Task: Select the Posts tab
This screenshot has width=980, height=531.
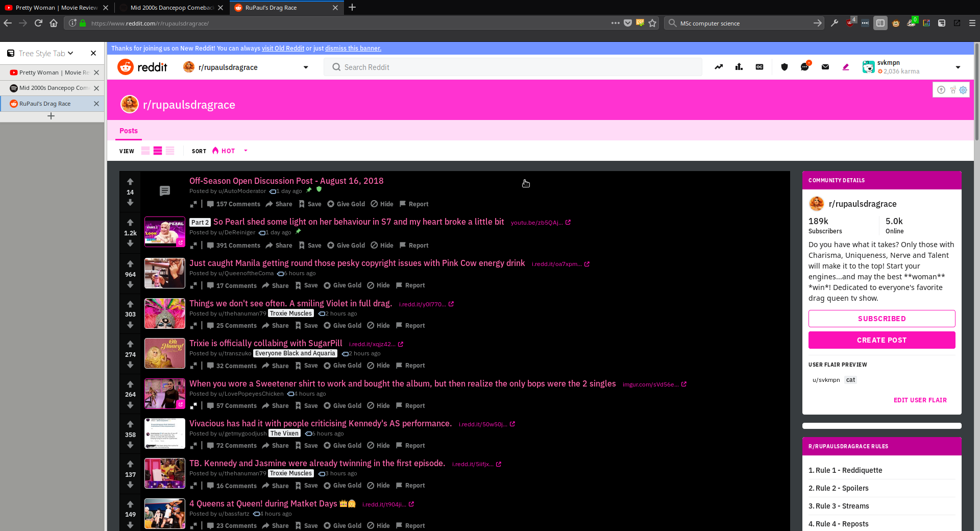Action: [129, 131]
